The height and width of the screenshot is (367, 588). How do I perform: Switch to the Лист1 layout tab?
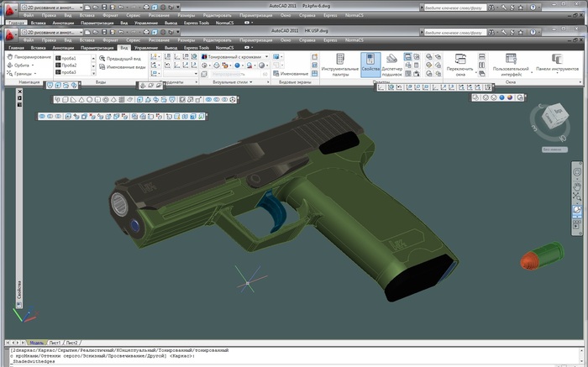(x=55, y=343)
